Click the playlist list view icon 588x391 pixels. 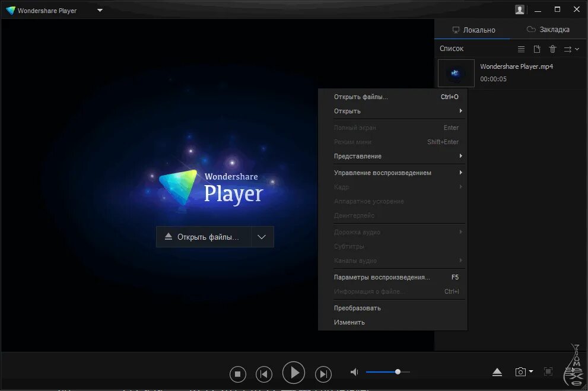click(x=522, y=49)
